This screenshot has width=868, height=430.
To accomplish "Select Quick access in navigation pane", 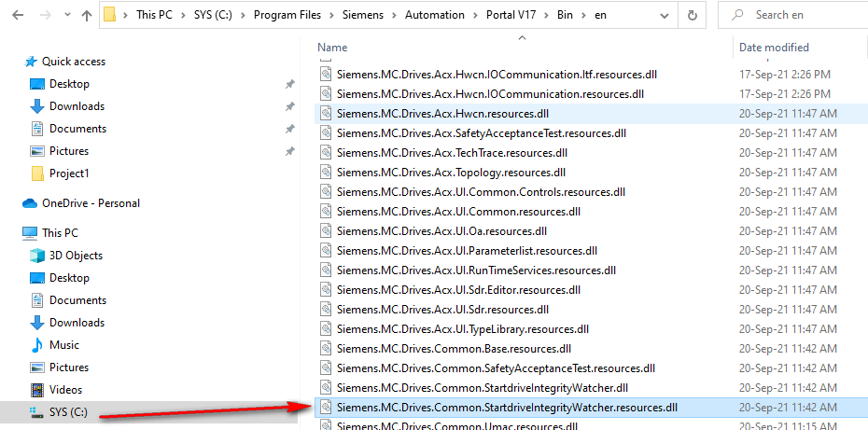I will click(x=73, y=62).
